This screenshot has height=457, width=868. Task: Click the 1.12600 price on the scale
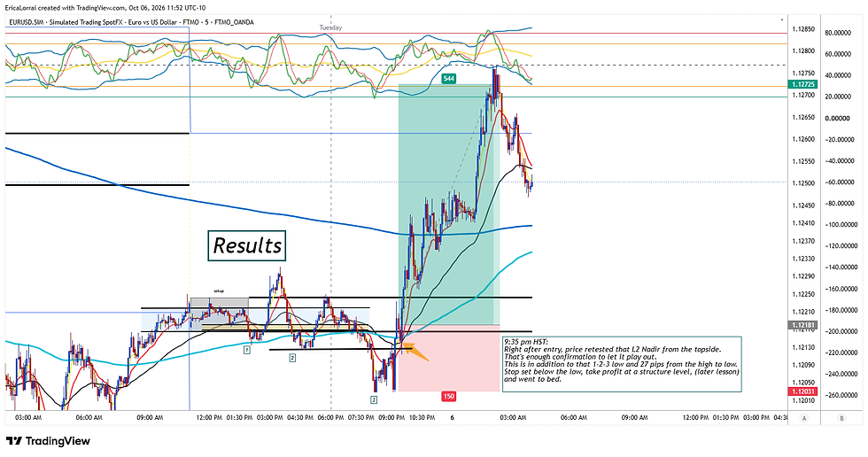coord(803,139)
